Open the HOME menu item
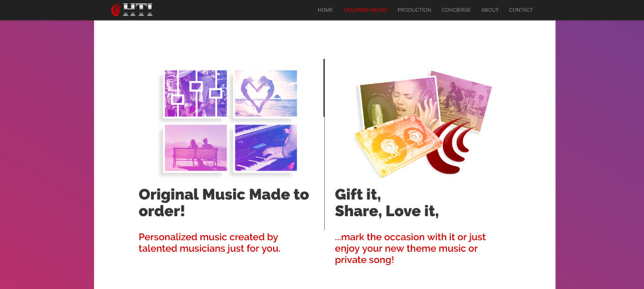 (325, 10)
